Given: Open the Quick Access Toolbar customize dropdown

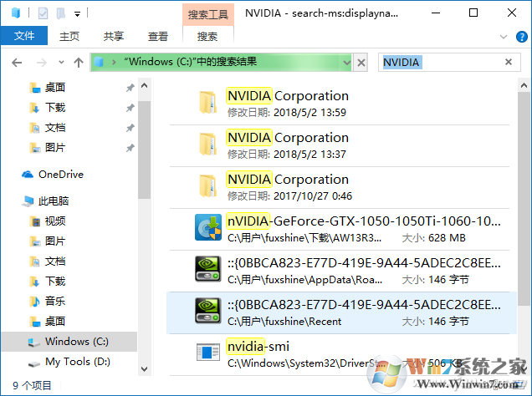Looking at the screenshot, I should pyautogui.click(x=77, y=14).
